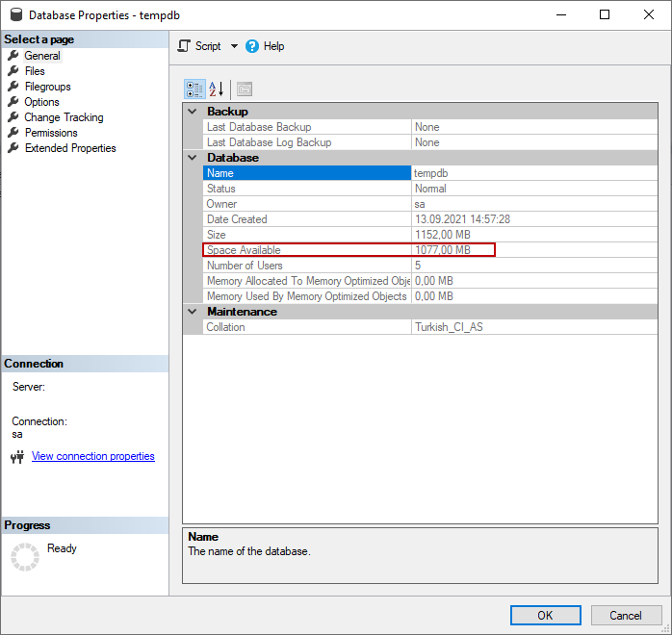Click the wrench icon beside Files
The width and height of the screenshot is (672, 635).
coord(13,71)
